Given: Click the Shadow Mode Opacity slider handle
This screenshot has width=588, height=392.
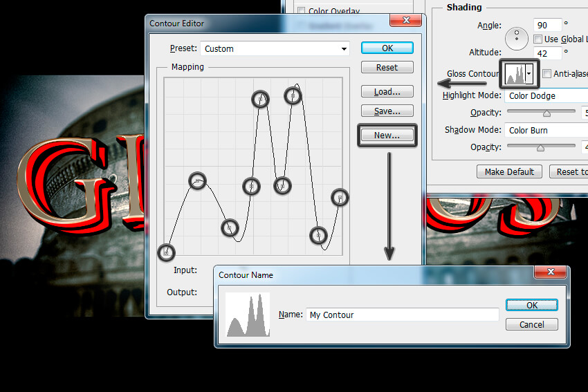Looking at the screenshot, I should coord(540,148).
